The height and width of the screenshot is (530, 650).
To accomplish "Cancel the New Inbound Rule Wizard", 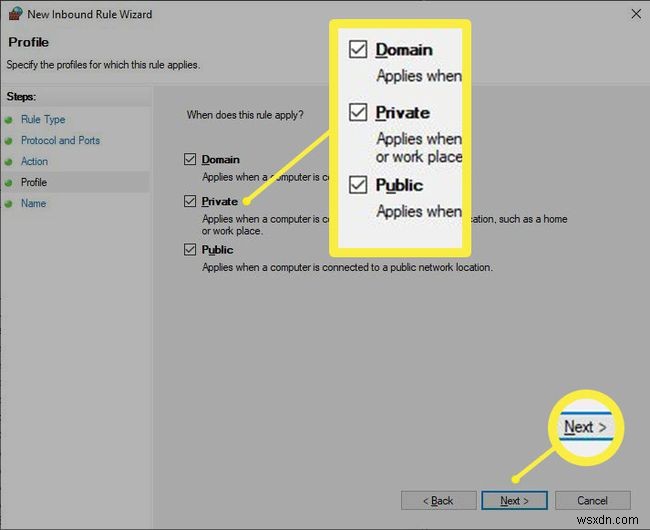I will coord(592,501).
